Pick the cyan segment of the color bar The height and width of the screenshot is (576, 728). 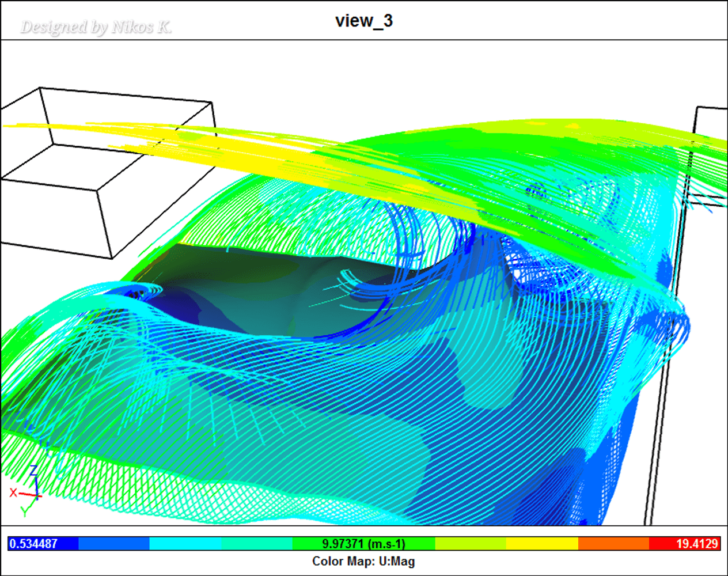[185, 544]
